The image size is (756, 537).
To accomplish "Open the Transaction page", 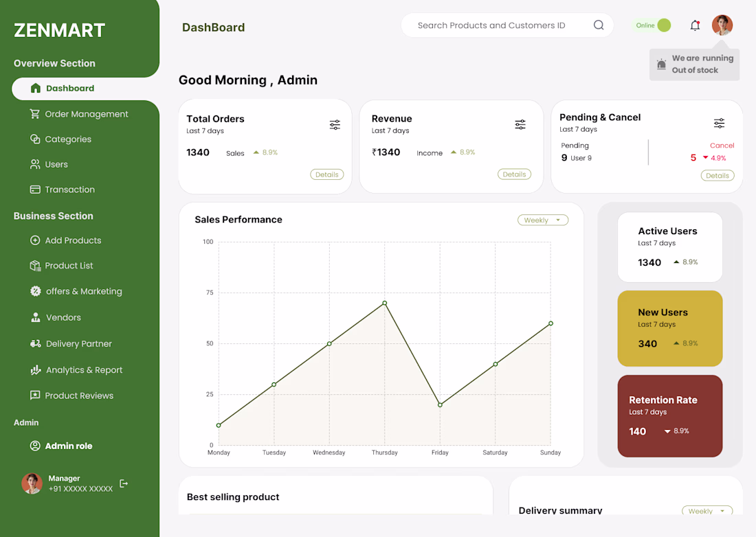I will point(70,190).
